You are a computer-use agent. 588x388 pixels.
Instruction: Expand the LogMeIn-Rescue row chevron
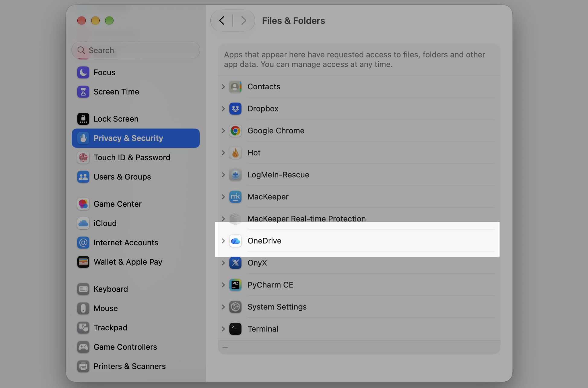[223, 175]
